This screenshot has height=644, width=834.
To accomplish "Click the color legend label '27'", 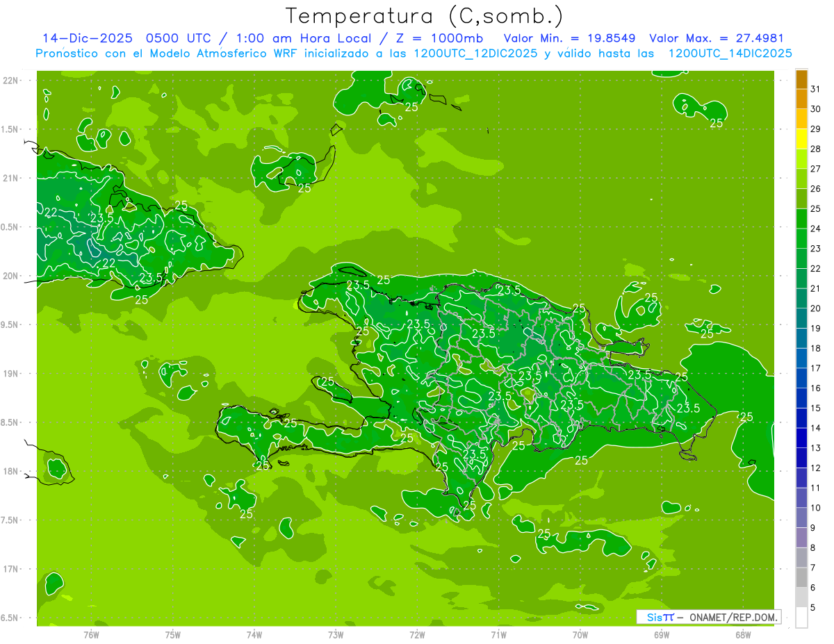I will pyautogui.click(x=816, y=169).
